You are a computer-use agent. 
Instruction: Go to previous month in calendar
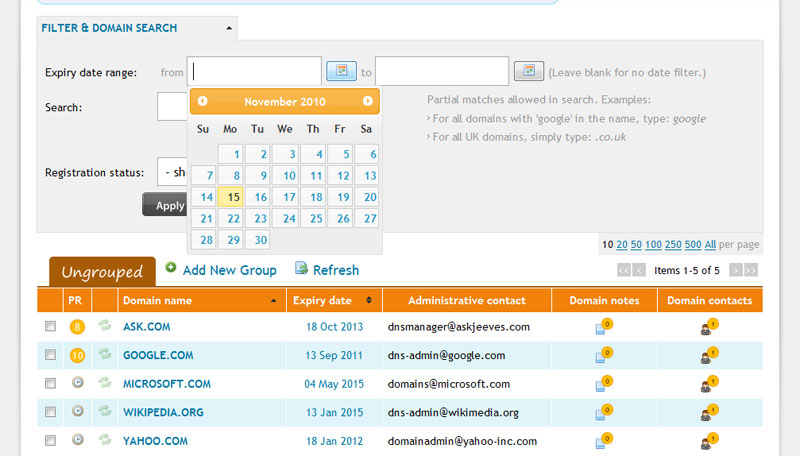point(203,101)
